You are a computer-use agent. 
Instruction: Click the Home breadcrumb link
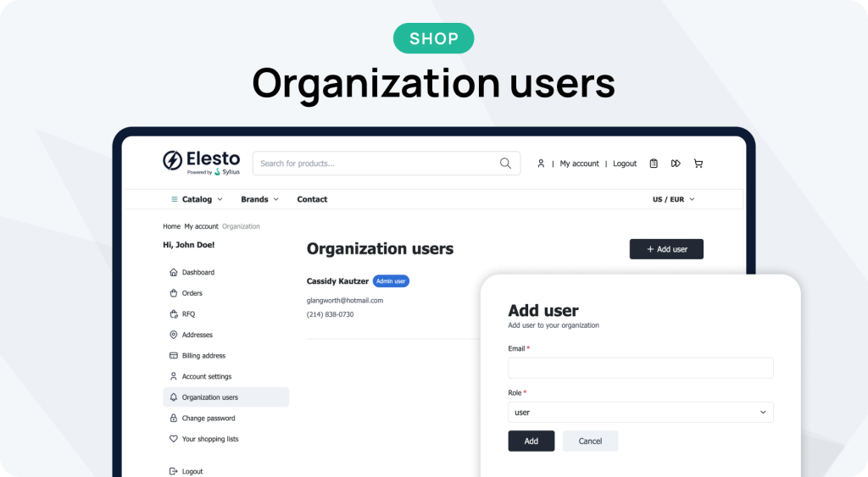coord(171,226)
